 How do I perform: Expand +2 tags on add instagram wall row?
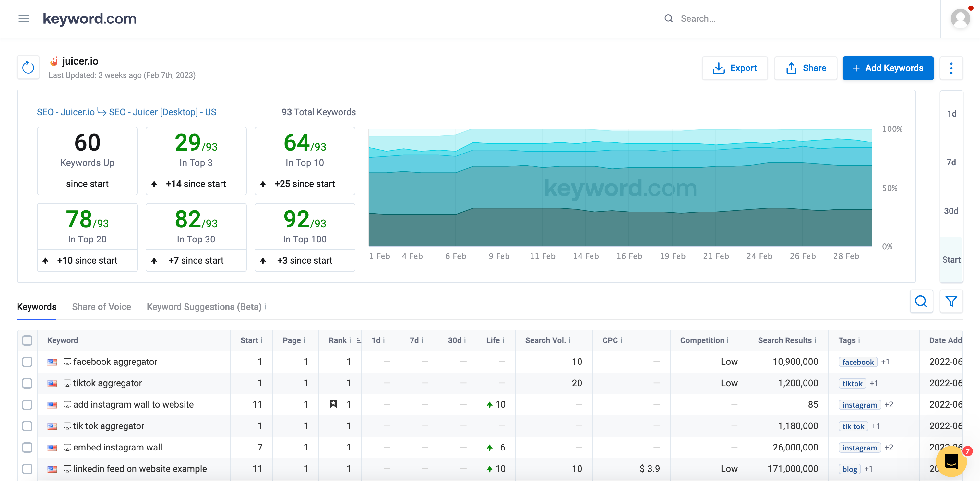pos(889,404)
